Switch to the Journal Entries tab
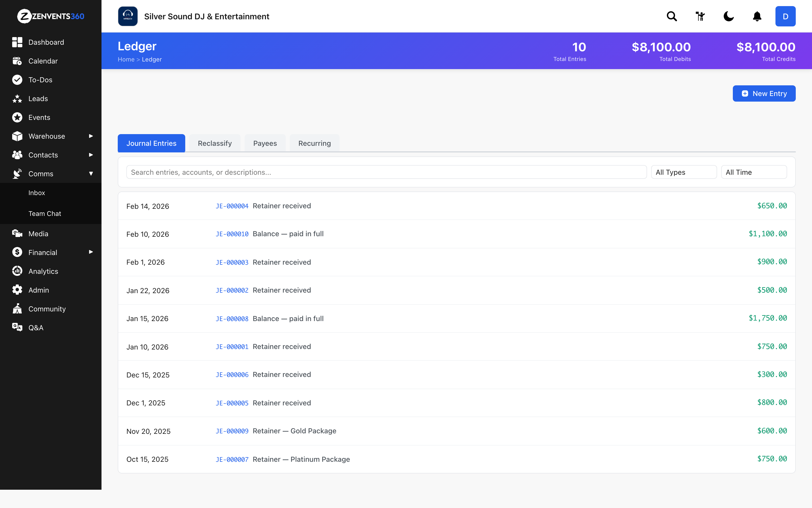Viewport: 812px width, 508px height. pyautogui.click(x=151, y=143)
